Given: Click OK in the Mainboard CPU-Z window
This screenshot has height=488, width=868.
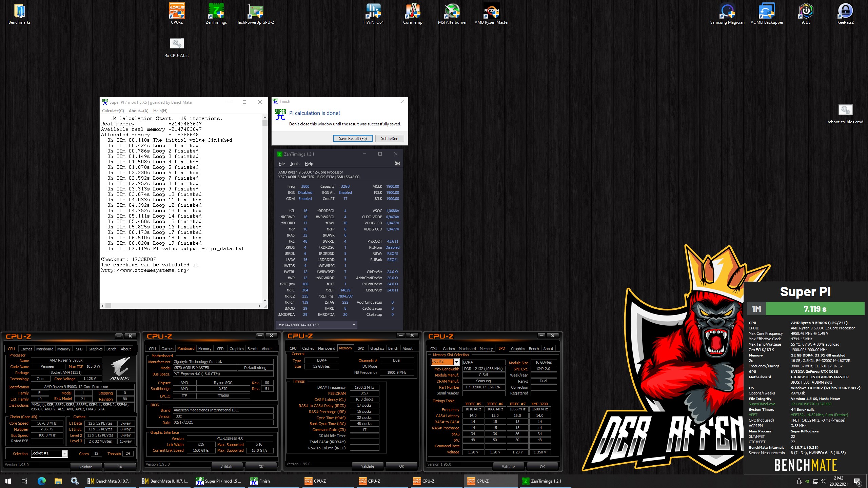Looking at the screenshot, I should click(x=261, y=467).
